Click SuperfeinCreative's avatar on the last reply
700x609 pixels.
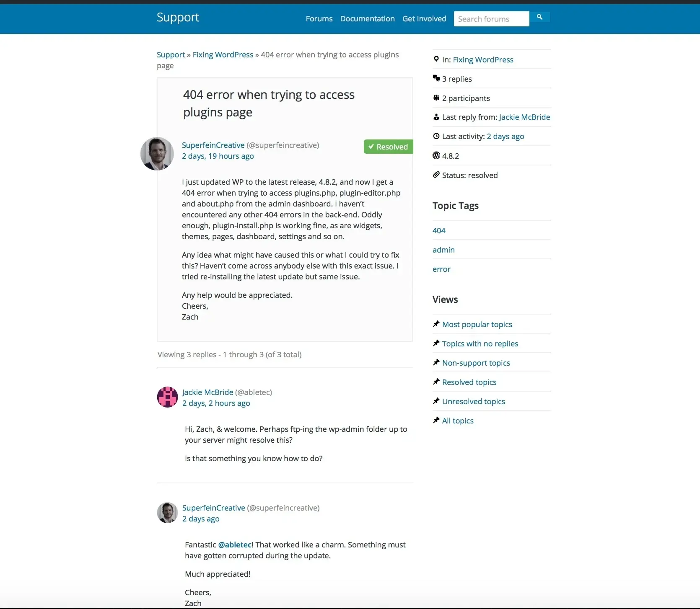coord(168,513)
